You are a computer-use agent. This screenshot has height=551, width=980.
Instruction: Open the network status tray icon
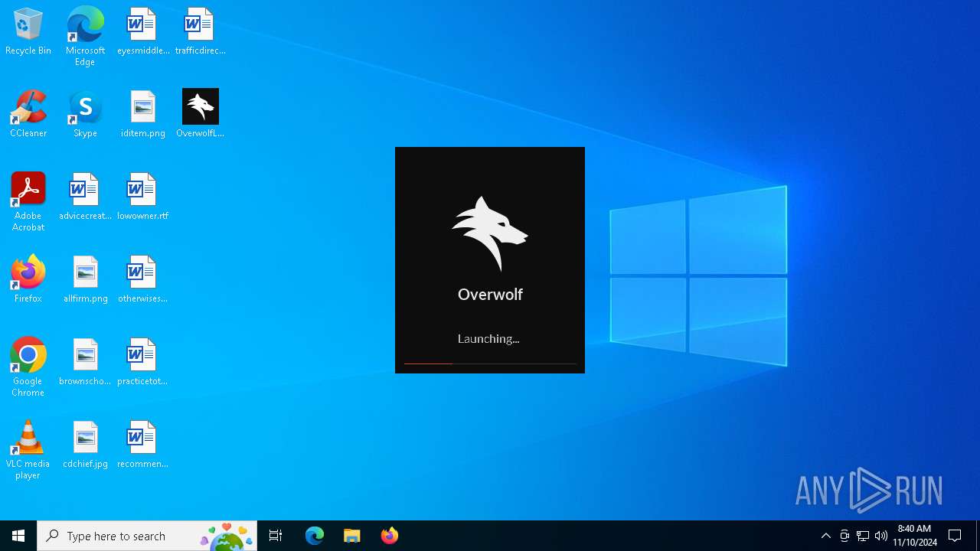tap(863, 536)
